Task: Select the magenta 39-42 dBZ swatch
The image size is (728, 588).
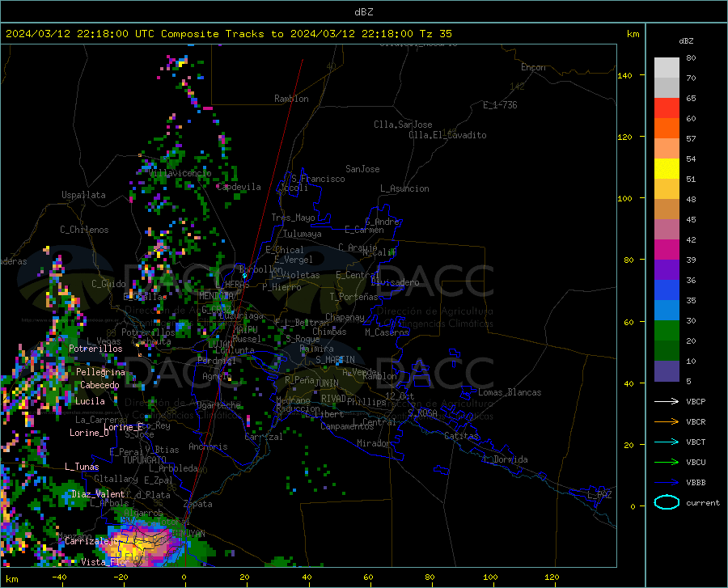Action: 667,250
